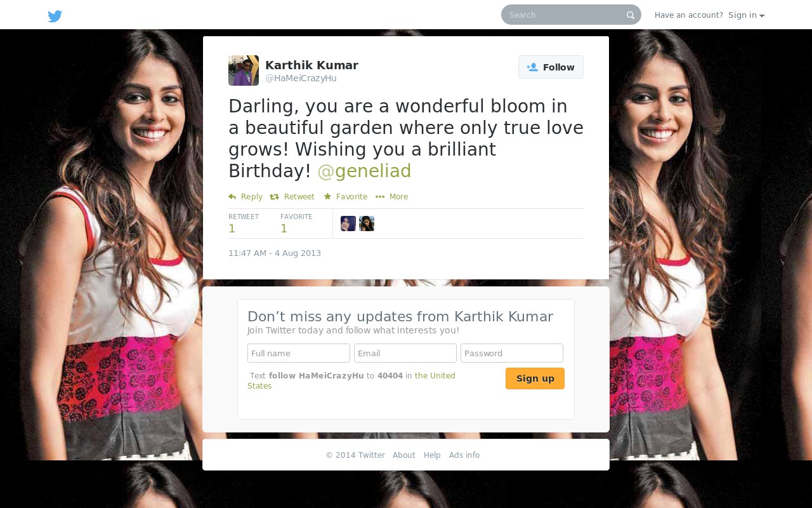Open Karthik Kumar's profile avatar
Screen dimensions: 812x508
point(244,70)
